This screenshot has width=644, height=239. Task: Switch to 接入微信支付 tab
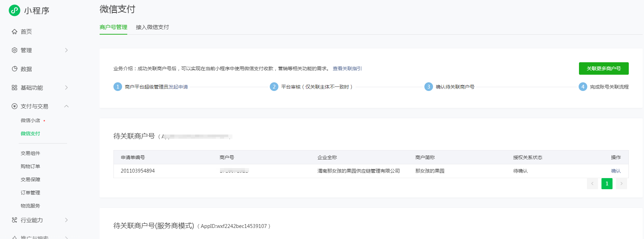pos(153,27)
